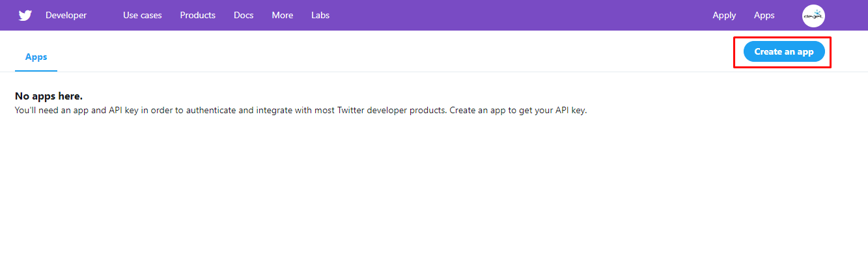Click the Twitter bird logo

point(25,16)
